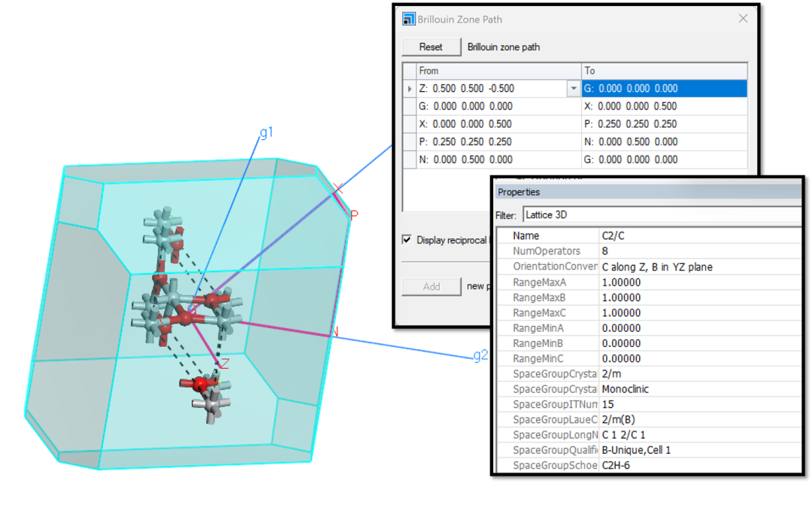
Task: Click value 'C along Z, B in YZ plane'
Action: 657,267
